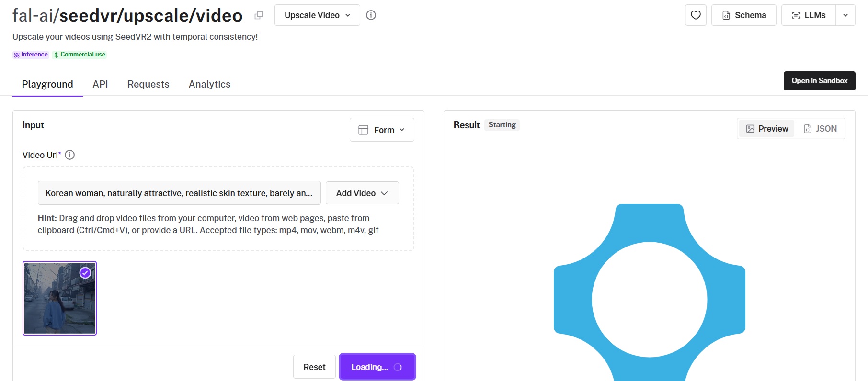This screenshot has height=381, width=868.
Task: Switch to the API tab
Action: tap(100, 84)
